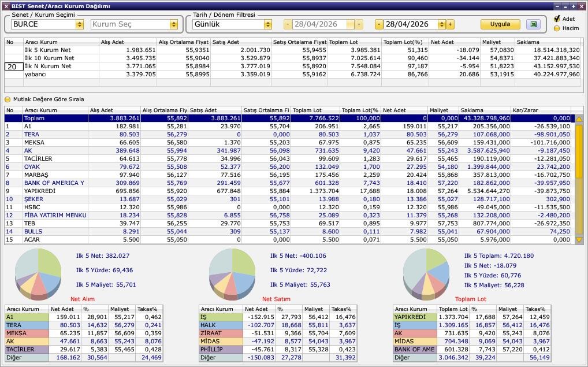
Task: Click the Net Satım pie chart
Action: 232,274
